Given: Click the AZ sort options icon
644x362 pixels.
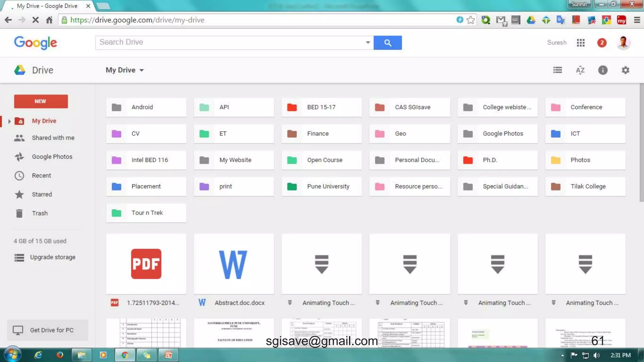Looking at the screenshot, I should tap(580, 70).
